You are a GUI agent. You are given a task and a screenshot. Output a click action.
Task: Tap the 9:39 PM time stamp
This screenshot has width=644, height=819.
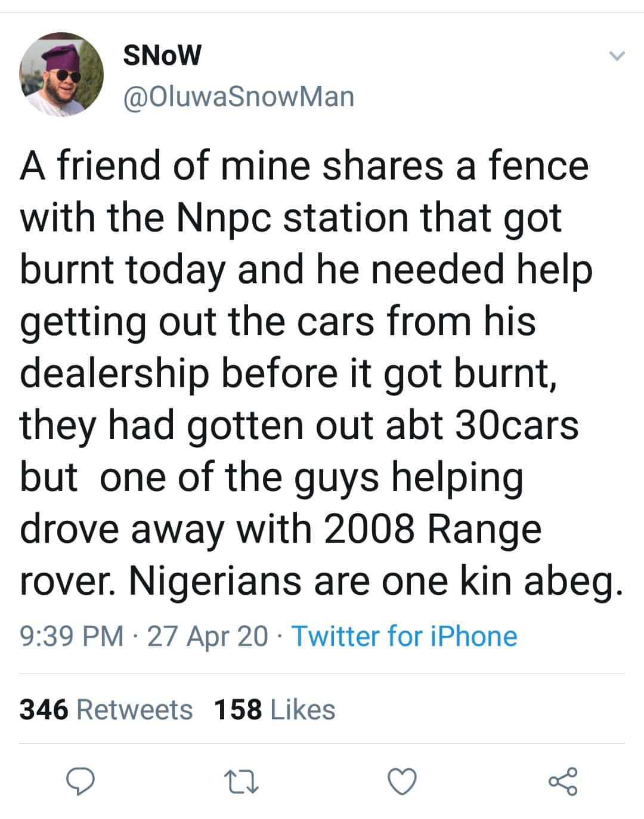point(72,636)
